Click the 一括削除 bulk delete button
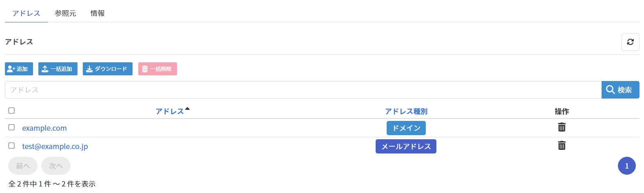This screenshot has height=193, width=644. coord(157,69)
